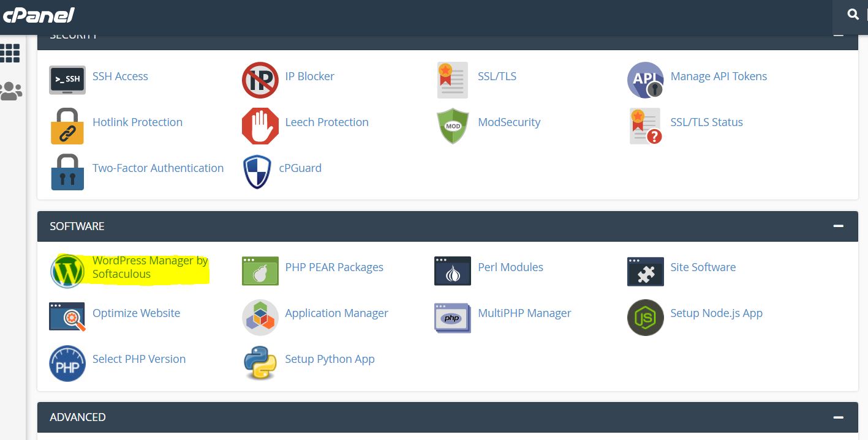Open the Setup Node.js App icon
This screenshot has width=868, height=440.
point(645,317)
